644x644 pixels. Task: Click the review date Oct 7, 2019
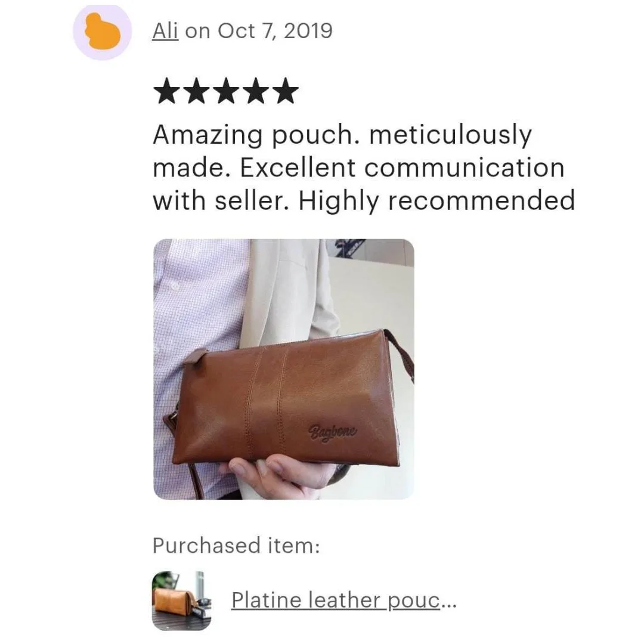pos(275,31)
